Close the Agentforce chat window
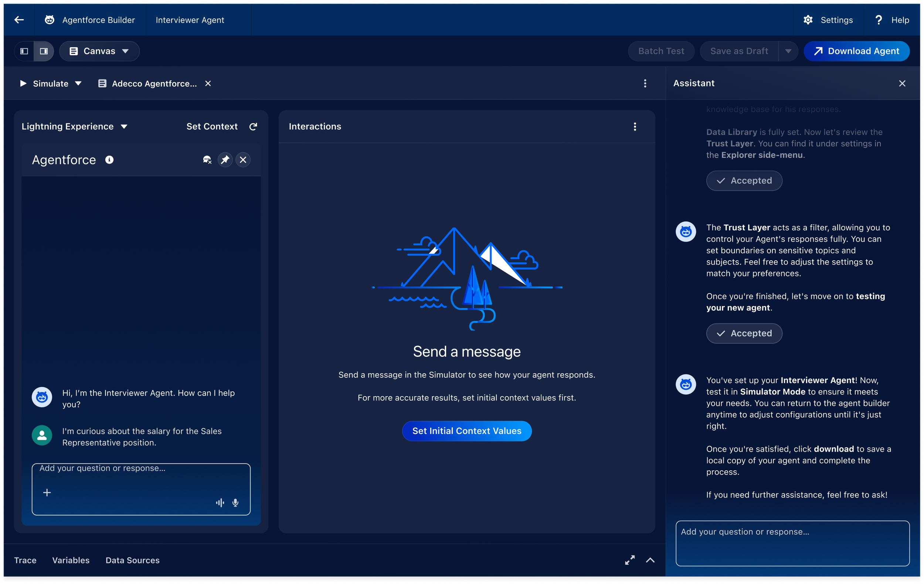924x584 pixels. [x=243, y=160]
